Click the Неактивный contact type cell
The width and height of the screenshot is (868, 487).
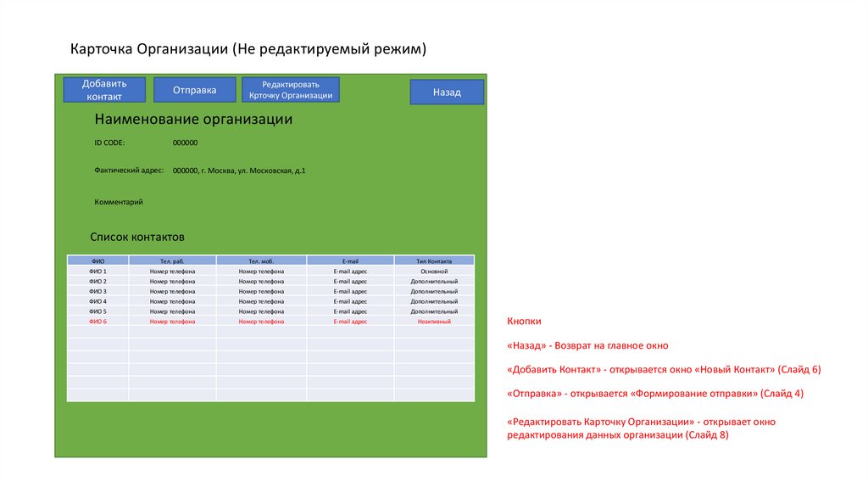(x=434, y=322)
